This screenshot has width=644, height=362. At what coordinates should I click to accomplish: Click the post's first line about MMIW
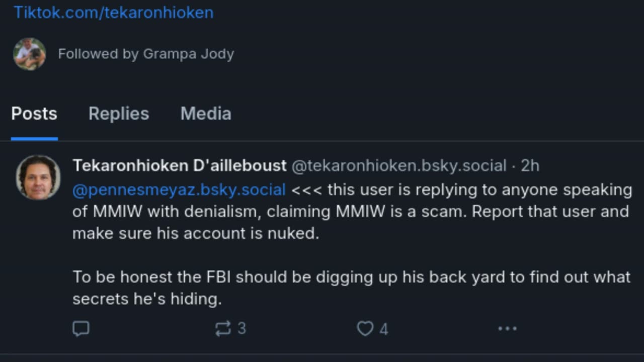click(x=352, y=190)
